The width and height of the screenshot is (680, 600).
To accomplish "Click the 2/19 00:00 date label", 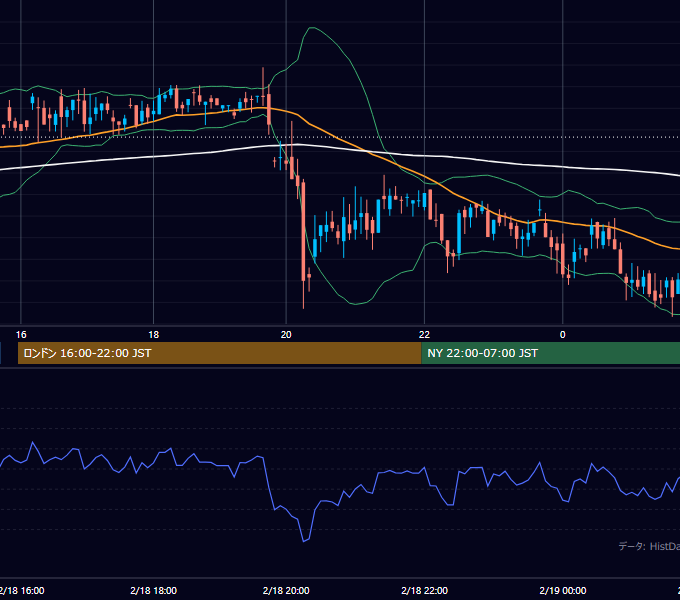I will tap(563, 590).
